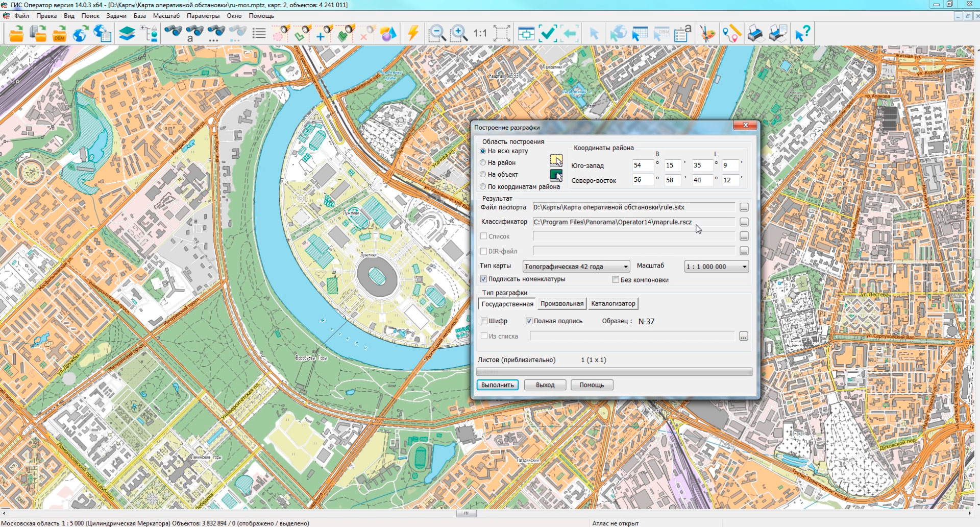This screenshot has height=527, width=980.
Task: Enable the 'Без компоновки' checkbox
Action: 616,280
